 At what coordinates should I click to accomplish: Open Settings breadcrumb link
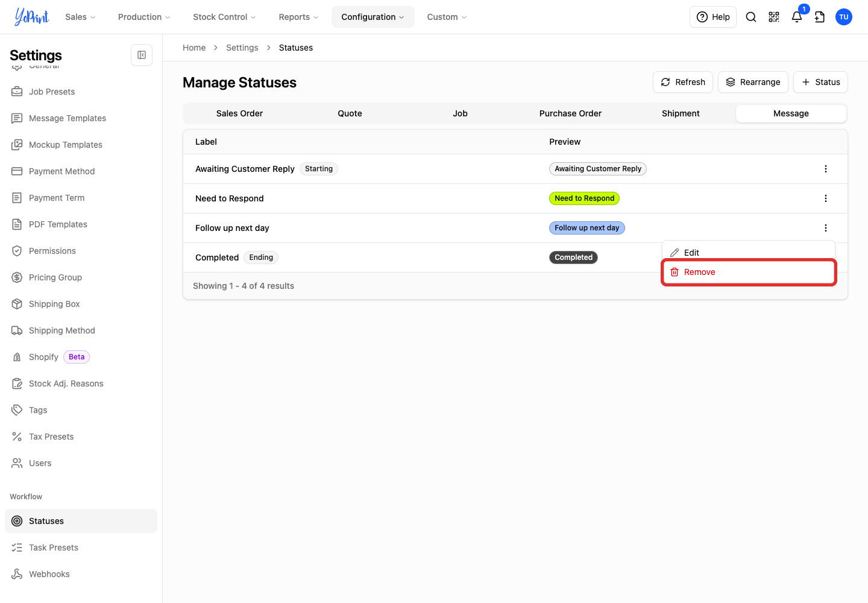(x=242, y=48)
